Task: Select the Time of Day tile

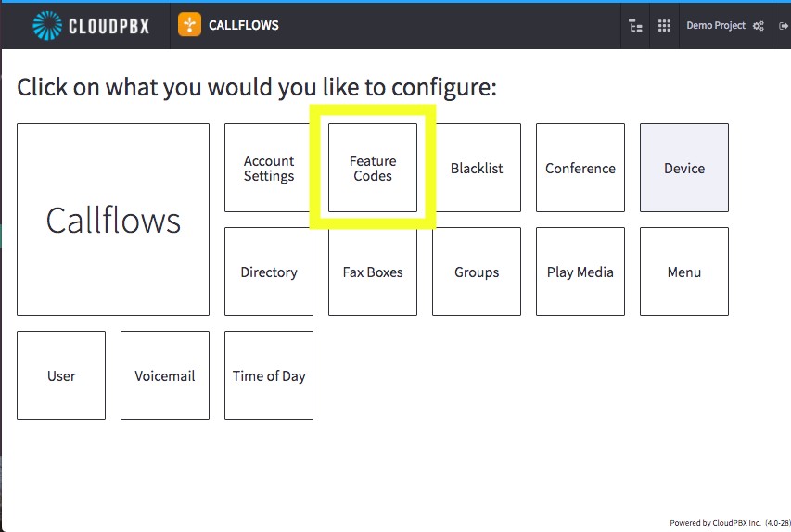Action: pos(269,375)
